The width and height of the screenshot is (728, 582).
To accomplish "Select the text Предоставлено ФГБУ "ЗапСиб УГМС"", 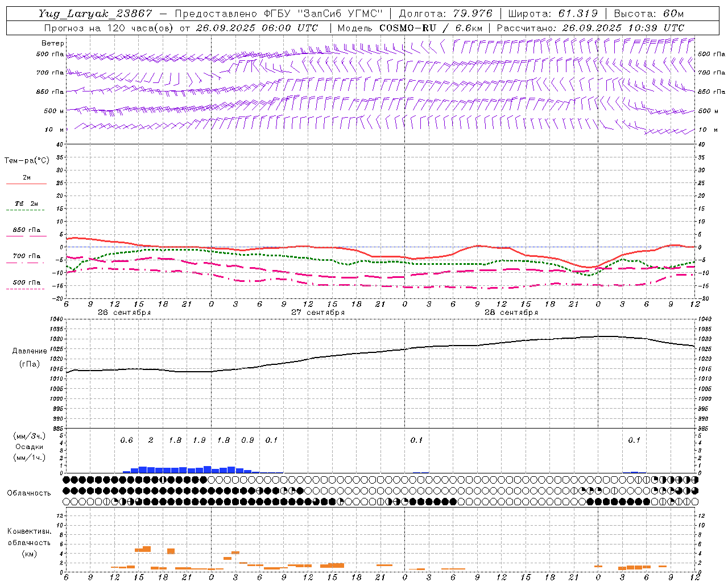I will [279, 14].
